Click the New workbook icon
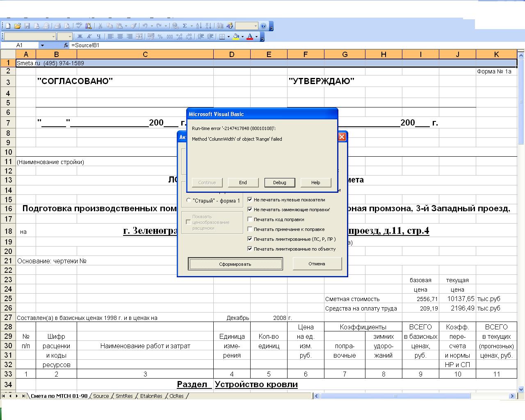 pos(8,26)
